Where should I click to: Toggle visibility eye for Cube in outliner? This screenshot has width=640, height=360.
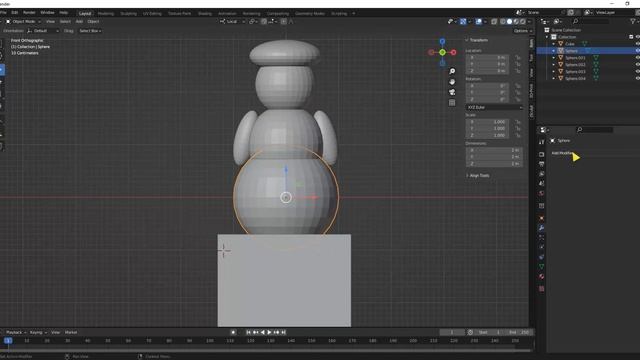coord(637,44)
